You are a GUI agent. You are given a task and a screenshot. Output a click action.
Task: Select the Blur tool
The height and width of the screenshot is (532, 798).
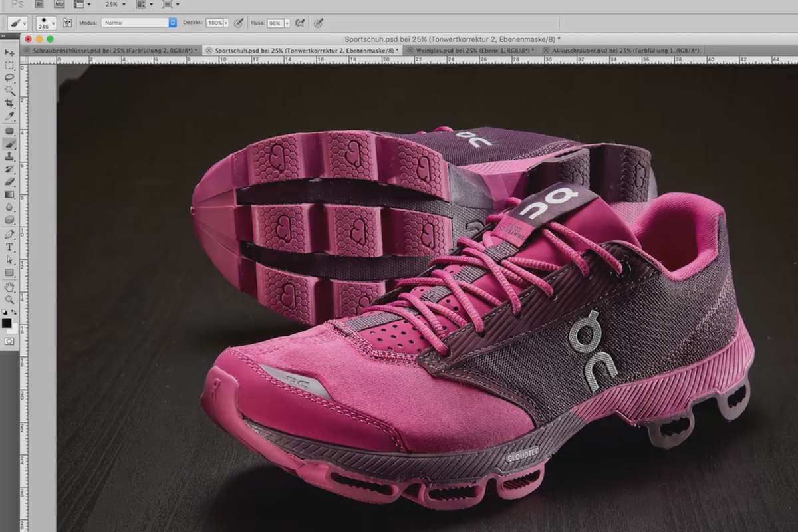[9, 207]
